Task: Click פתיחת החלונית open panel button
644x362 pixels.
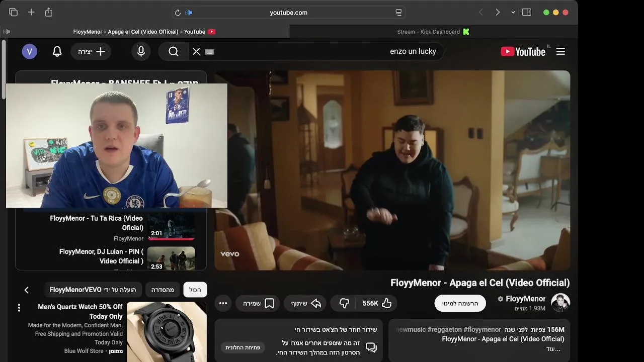Action: (243, 347)
